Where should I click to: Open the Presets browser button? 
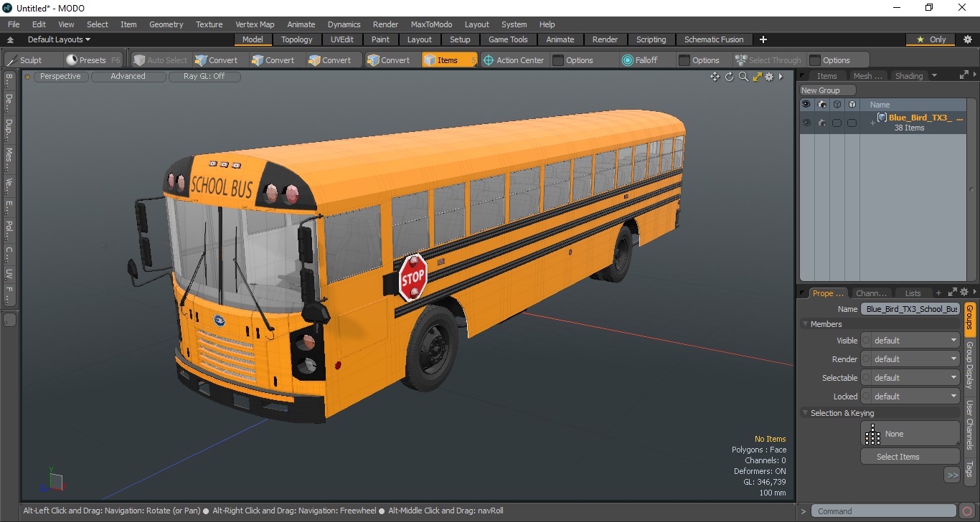(x=93, y=60)
